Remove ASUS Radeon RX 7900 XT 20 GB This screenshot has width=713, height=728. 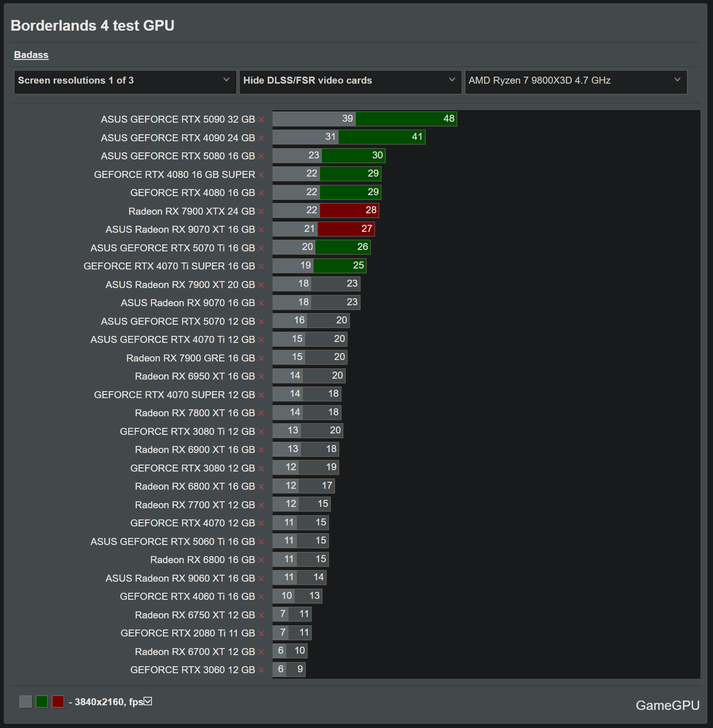click(262, 285)
